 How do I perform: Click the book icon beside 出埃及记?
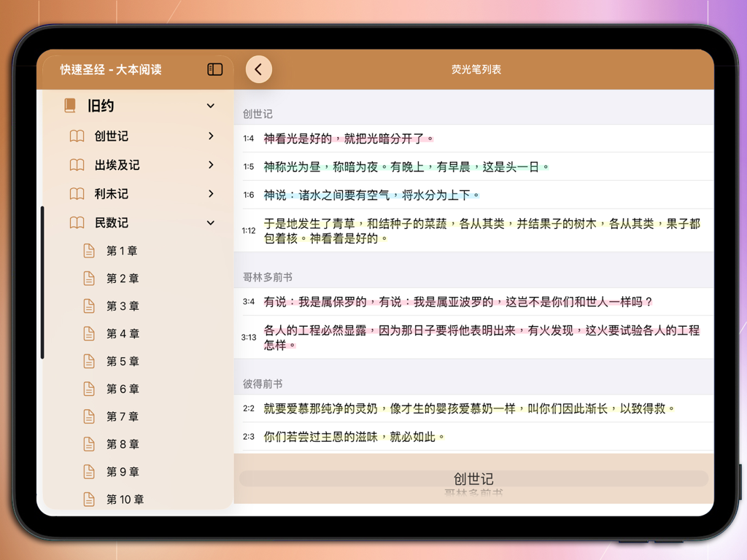click(x=77, y=165)
